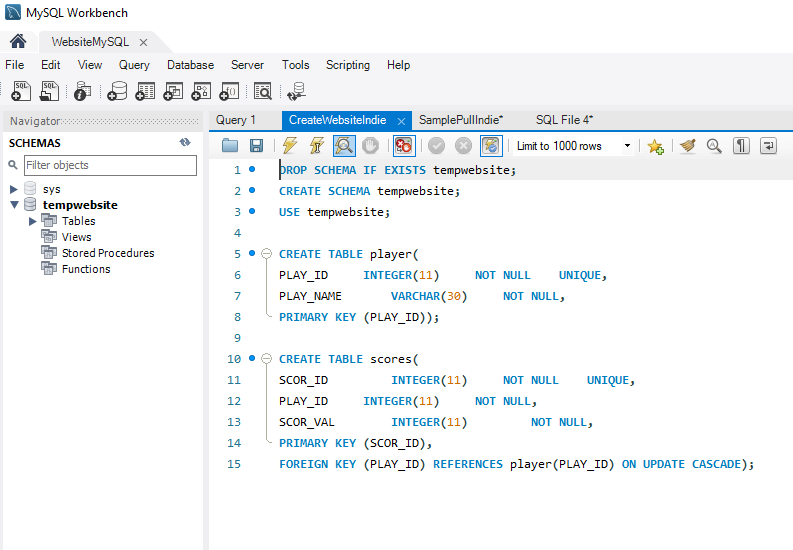This screenshot has width=793, height=550.
Task: Refresh the schemas list
Action: click(185, 143)
